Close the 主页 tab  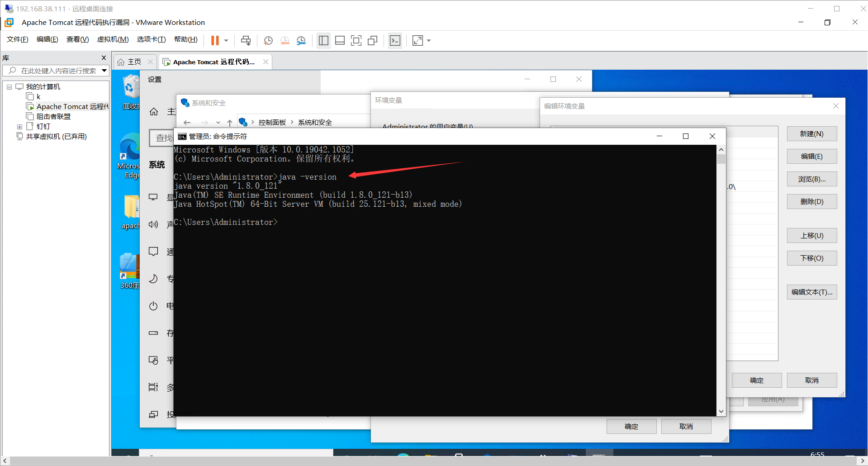click(151, 62)
